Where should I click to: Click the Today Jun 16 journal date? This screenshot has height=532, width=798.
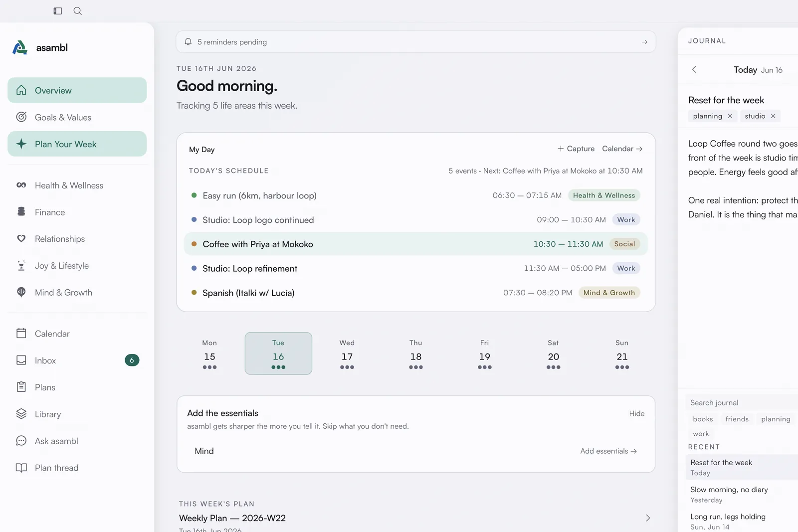(x=758, y=70)
